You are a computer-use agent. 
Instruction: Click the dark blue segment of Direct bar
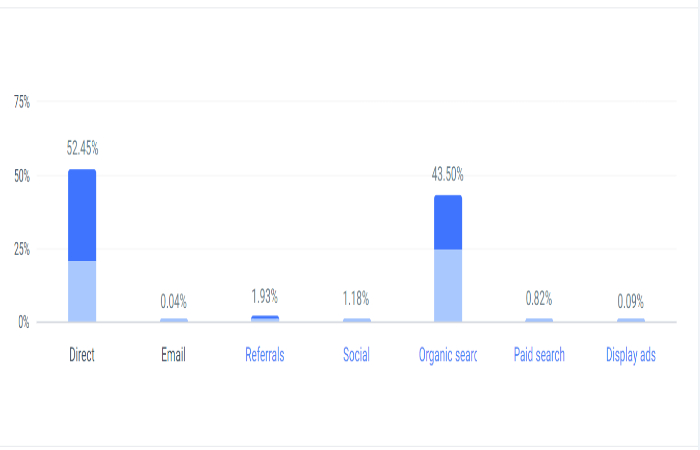coord(82,215)
